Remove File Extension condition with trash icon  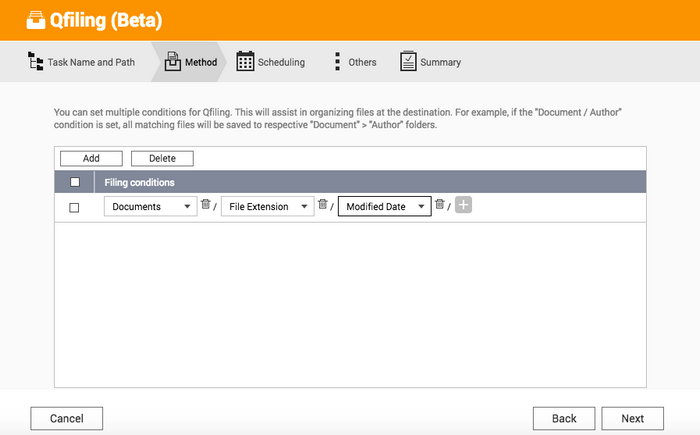pyautogui.click(x=322, y=204)
